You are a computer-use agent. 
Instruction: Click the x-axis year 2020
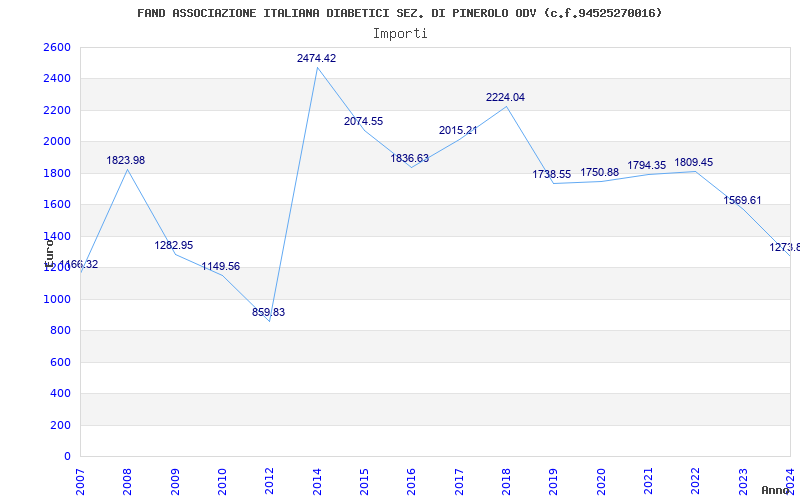(x=601, y=482)
